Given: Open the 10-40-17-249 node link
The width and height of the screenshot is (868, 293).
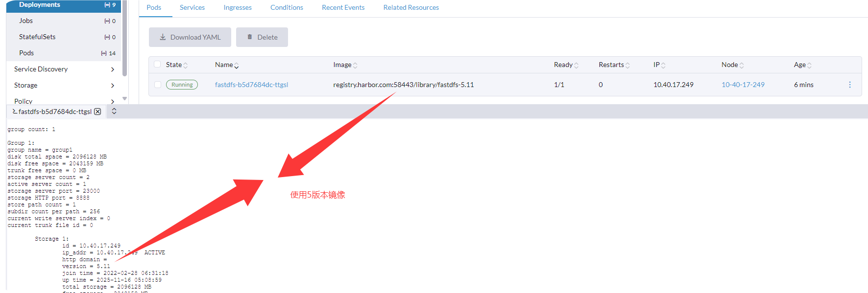Looking at the screenshot, I should pyautogui.click(x=743, y=85).
